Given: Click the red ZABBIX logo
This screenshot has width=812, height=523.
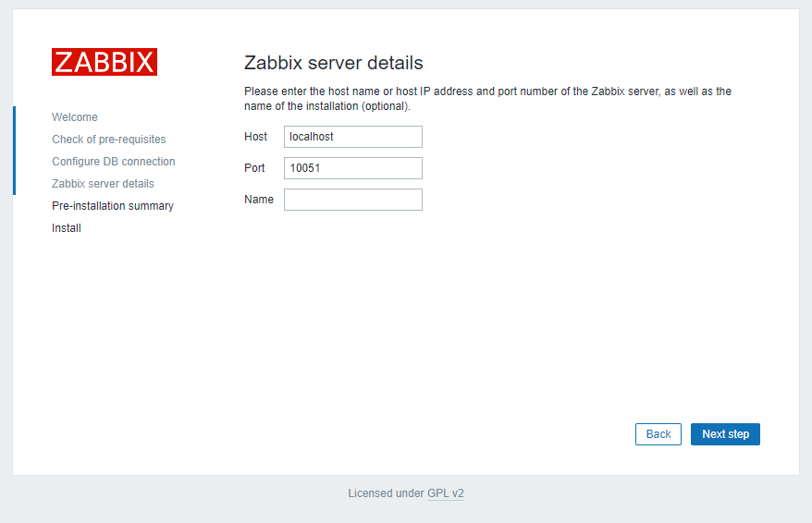Looking at the screenshot, I should (105, 62).
